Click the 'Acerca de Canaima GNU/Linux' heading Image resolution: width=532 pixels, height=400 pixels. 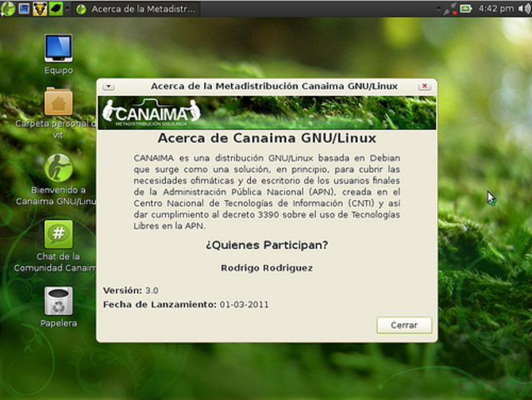click(x=267, y=138)
